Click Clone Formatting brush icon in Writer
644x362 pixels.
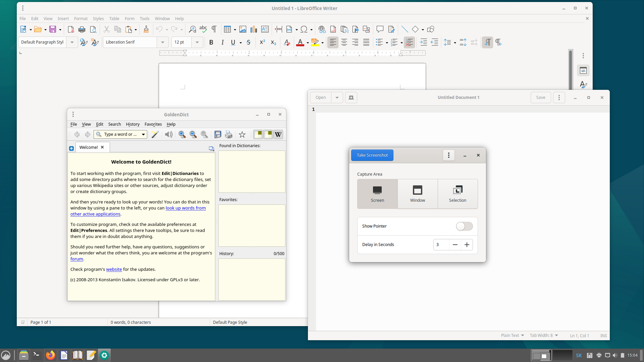[146, 29]
